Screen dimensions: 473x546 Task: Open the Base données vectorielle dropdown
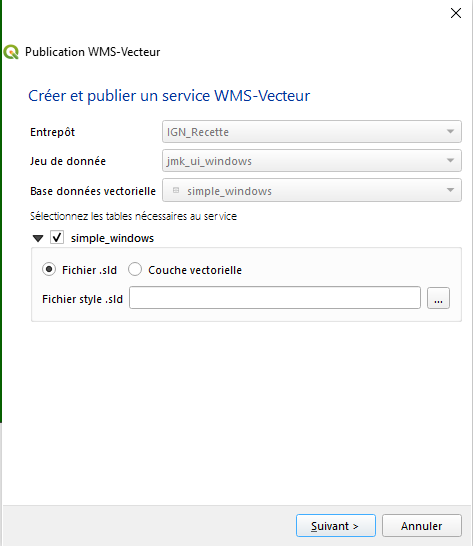pyautogui.click(x=312, y=190)
